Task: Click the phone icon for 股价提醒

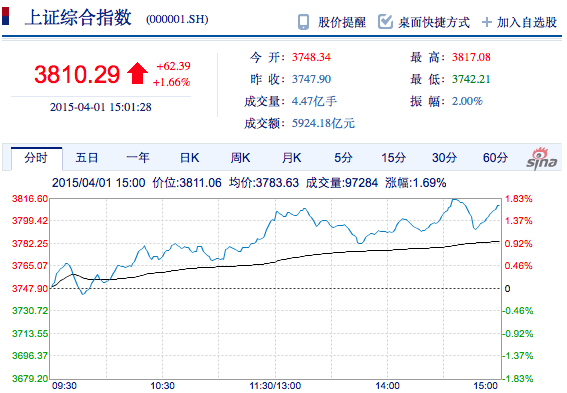Action: coord(303,22)
